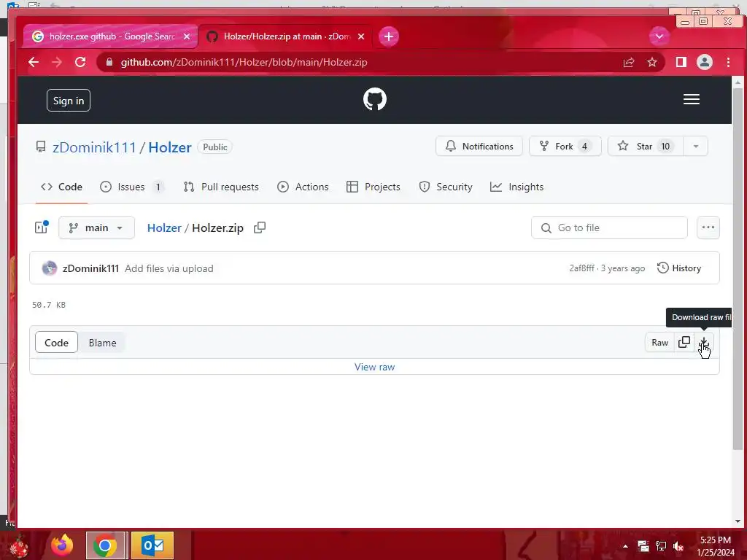
Task: Click the Sign in button
Action: [x=69, y=101]
